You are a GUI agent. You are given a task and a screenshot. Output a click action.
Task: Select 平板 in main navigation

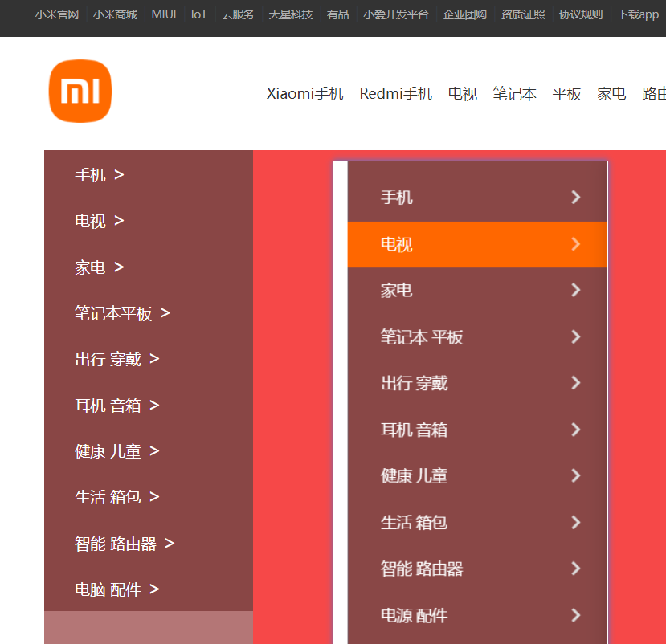tap(566, 94)
